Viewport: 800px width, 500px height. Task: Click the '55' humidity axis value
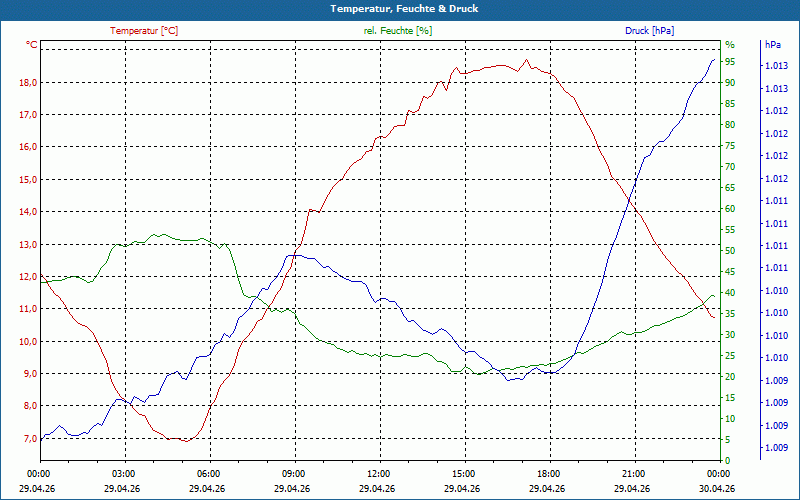pos(730,230)
